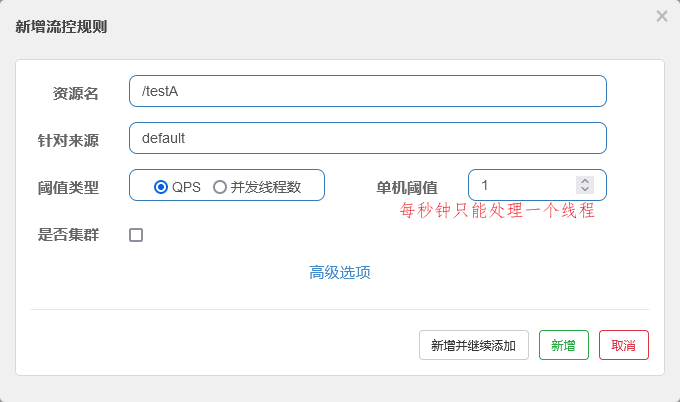Image resolution: width=680 pixels, height=402 pixels.
Task: Click the 单机阈值 label
Action: pyautogui.click(x=406, y=187)
